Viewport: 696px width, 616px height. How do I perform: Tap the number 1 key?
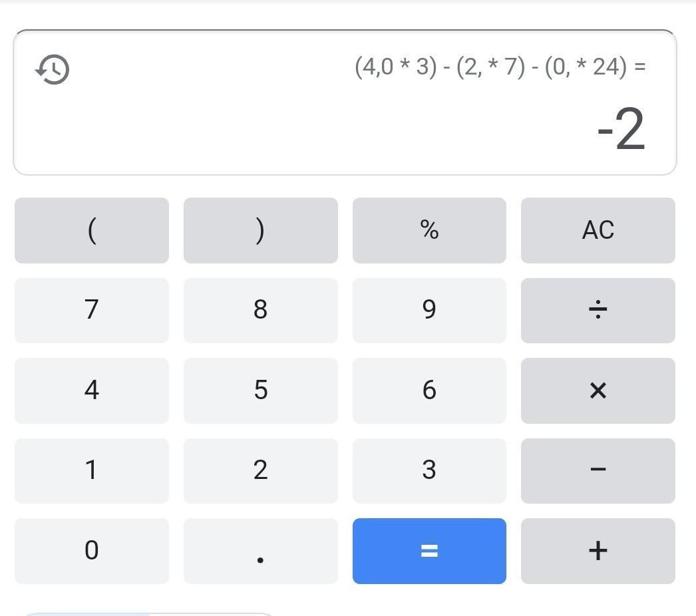[92, 470]
